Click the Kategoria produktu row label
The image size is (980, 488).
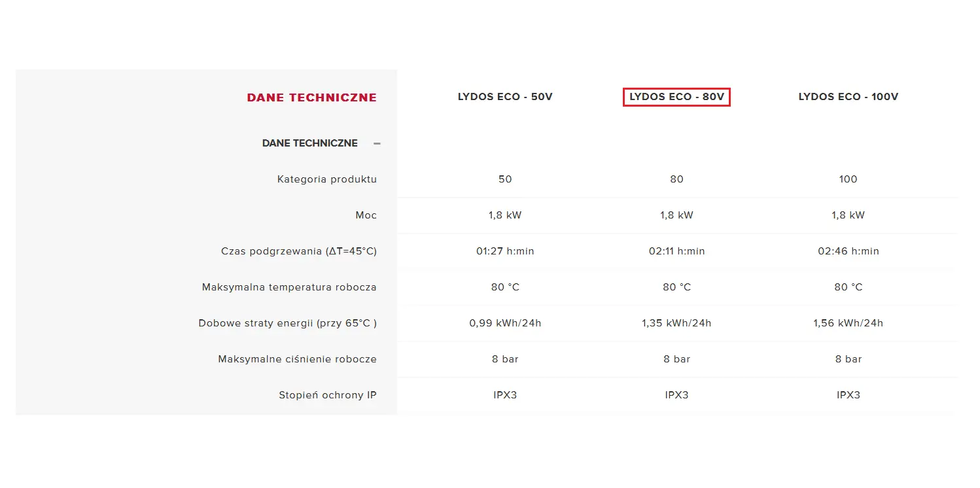(x=327, y=179)
